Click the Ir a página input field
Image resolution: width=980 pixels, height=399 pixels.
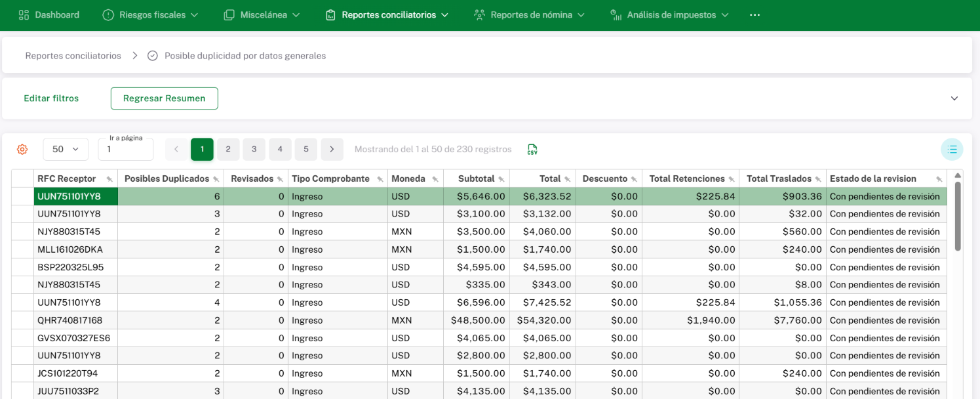(126, 150)
